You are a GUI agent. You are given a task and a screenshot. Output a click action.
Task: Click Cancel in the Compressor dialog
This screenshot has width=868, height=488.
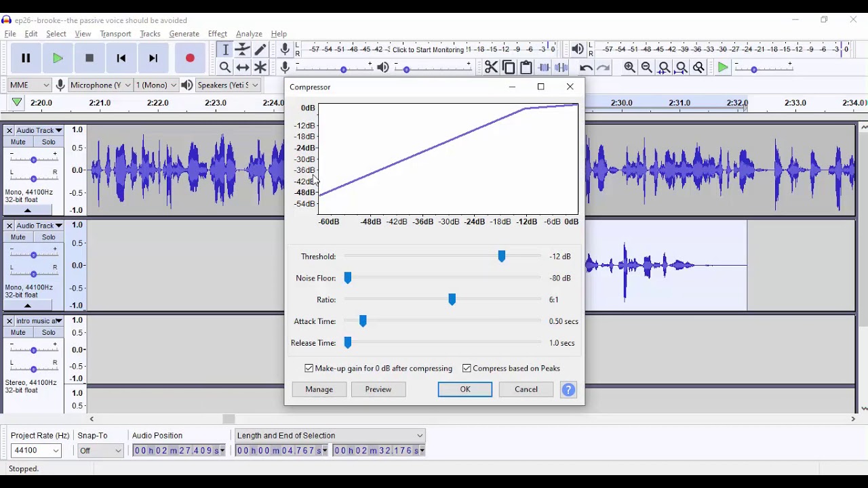[x=526, y=390]
